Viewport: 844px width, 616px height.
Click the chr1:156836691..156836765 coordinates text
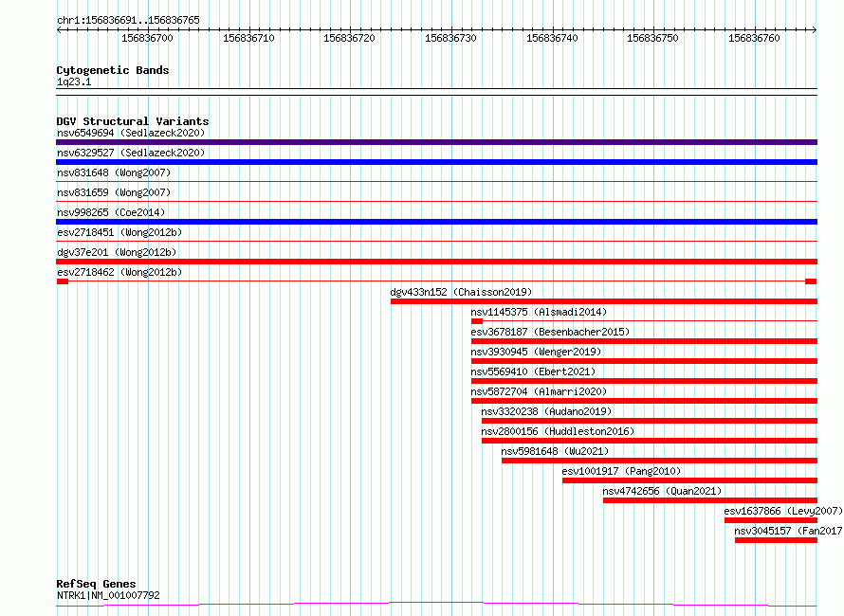tap(128, 21)
